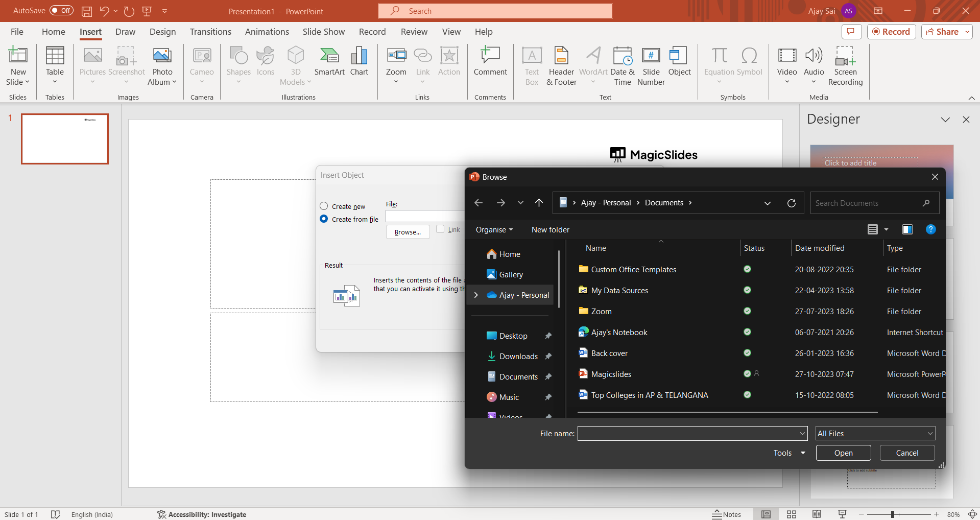Toggle the AutoSave switch
Screen dimensions: 980x520
[x=61, y=11]
